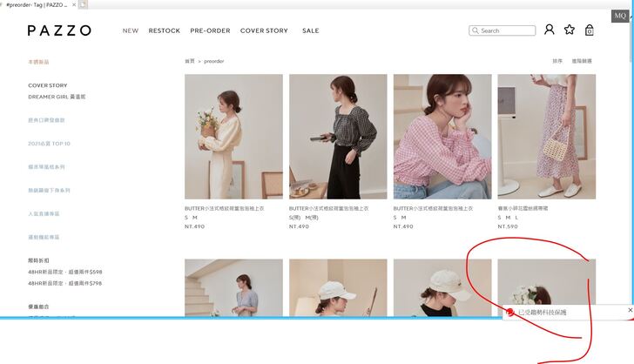Click the 首頁 breadcrumb link
Screen dimensions: 634x364
pos(190,61)
